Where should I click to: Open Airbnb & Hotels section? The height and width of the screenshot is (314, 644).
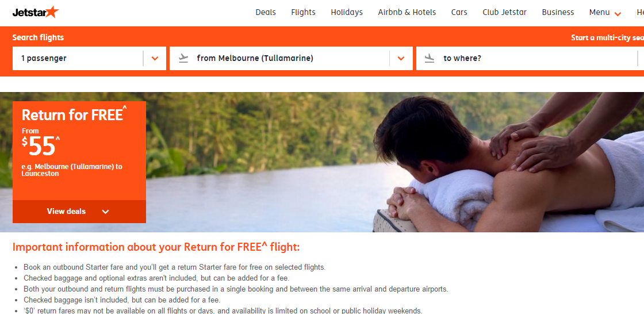click(407, 12)
